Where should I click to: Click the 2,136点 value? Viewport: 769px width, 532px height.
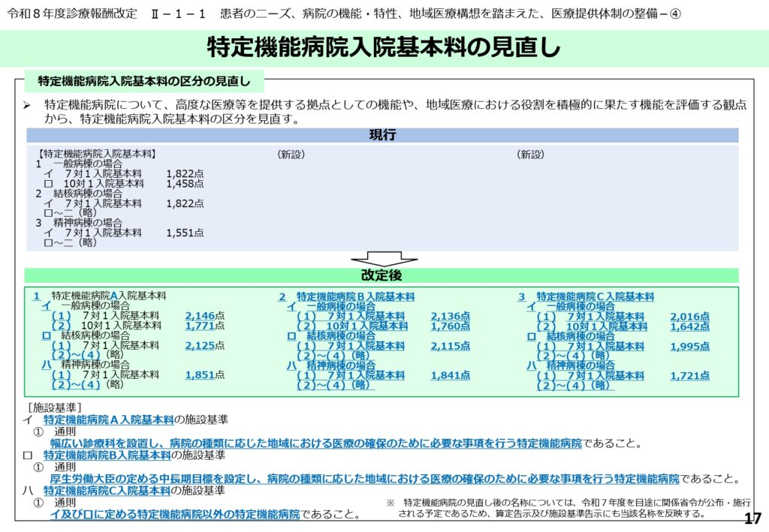[x=450, y=317]
